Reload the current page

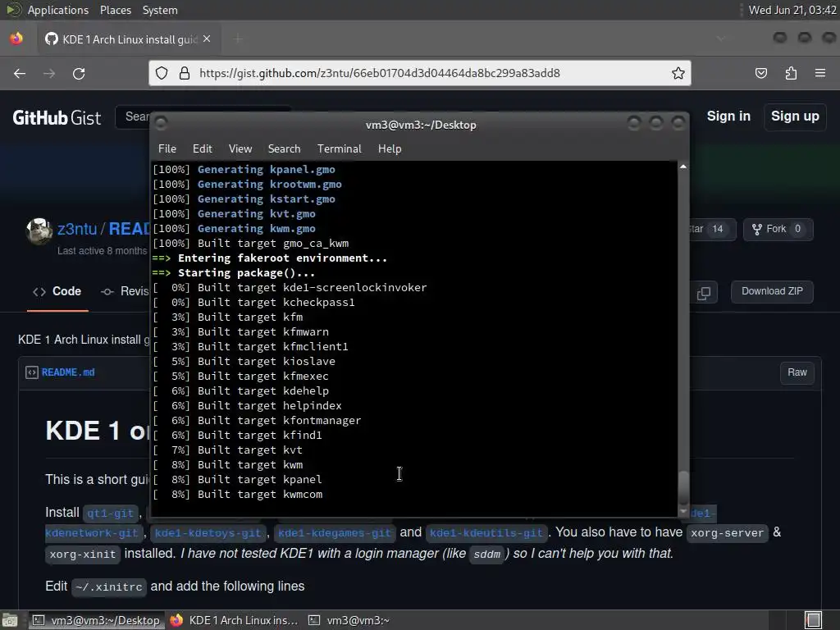pos(79,73)
